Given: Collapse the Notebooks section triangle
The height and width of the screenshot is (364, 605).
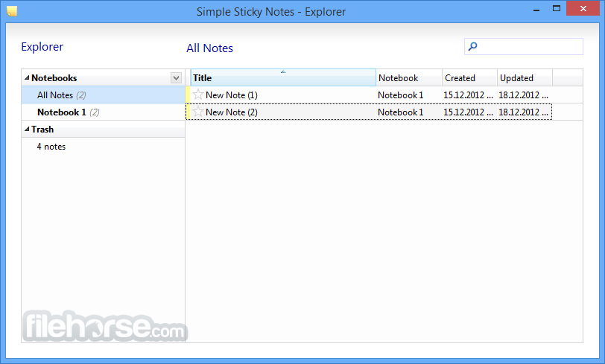Looking at the screenshot, I should pos(27,78).
